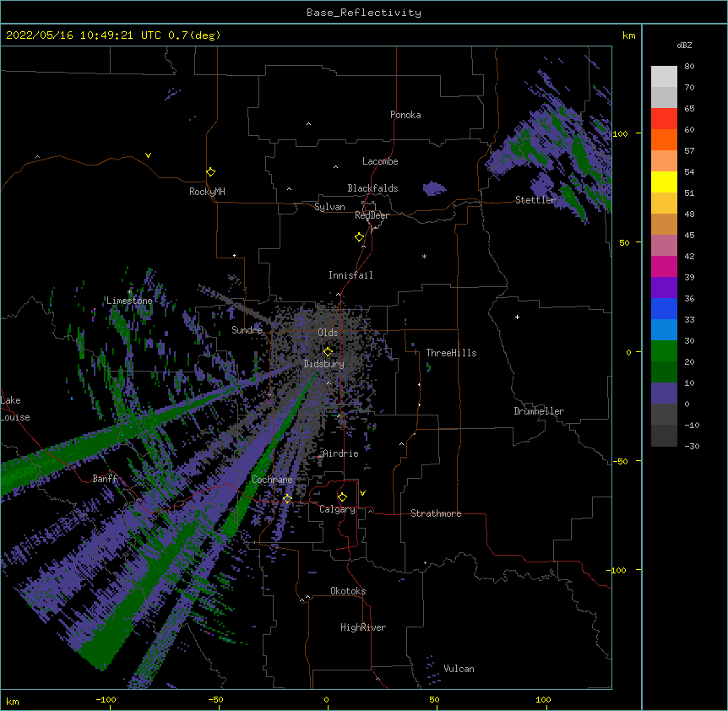Click the -30 value on dBZ legend

pyautogui.click(x=692, y=447)
